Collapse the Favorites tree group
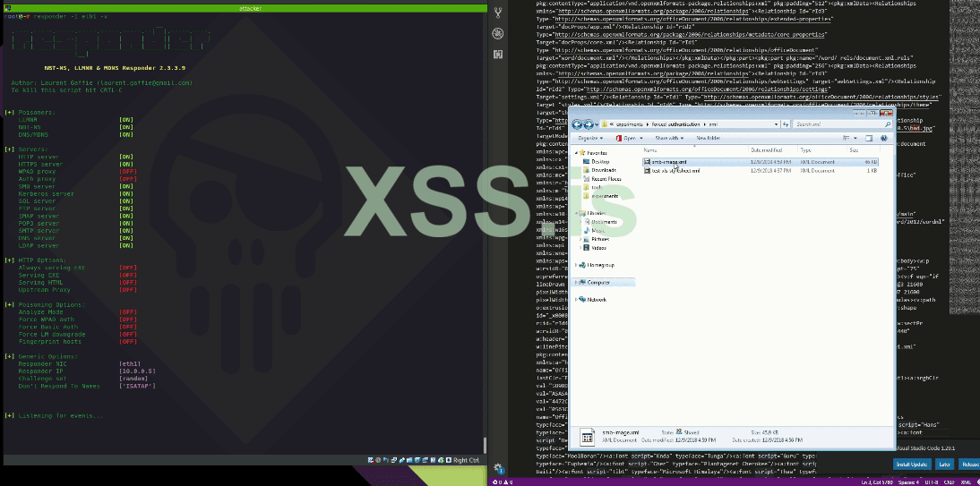This screenshot has height=486, width=980. click(x=576, y=152)
